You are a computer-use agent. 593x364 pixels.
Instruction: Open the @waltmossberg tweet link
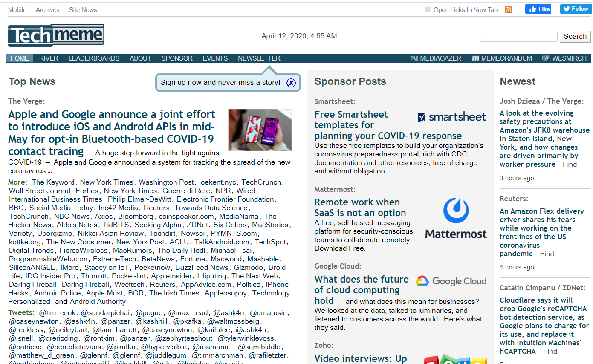click(x=233, y=321)
